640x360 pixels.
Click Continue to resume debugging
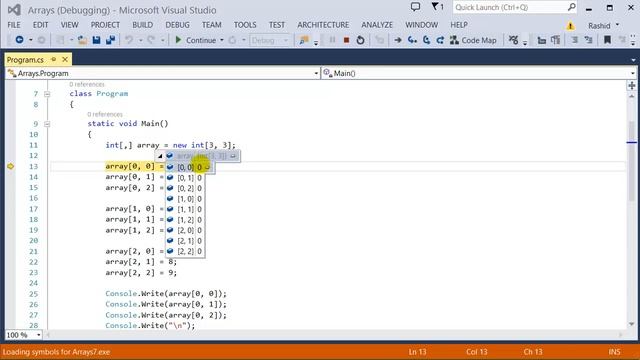pyautogui.click(x=196, y=40)
